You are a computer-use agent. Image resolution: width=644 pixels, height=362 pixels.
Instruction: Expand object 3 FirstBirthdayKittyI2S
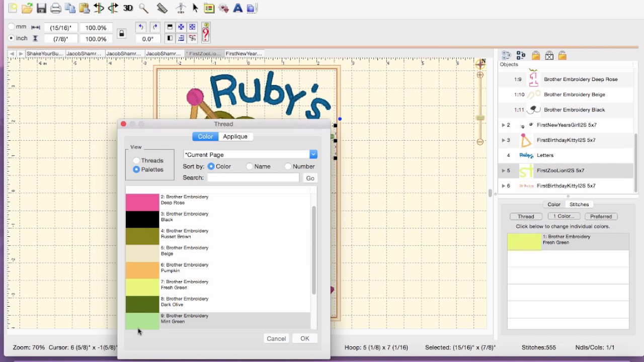pyautogui.click(x=503, y=140)
